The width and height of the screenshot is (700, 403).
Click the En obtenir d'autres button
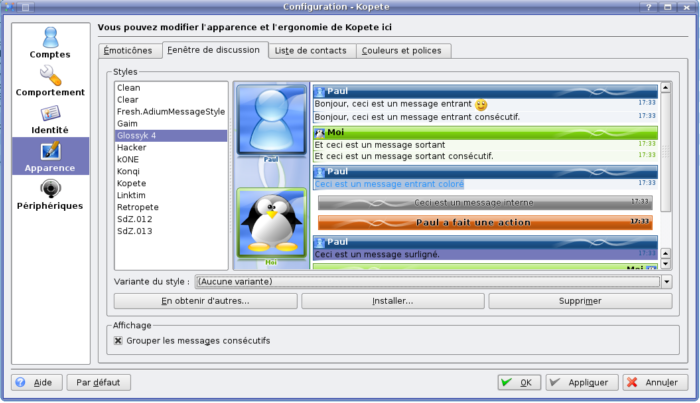[205, 301]
